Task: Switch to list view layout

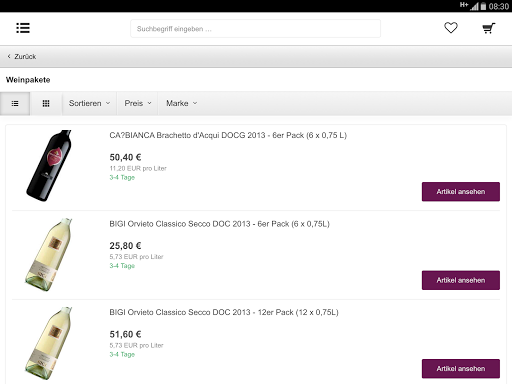Action: tap(15, 104)
